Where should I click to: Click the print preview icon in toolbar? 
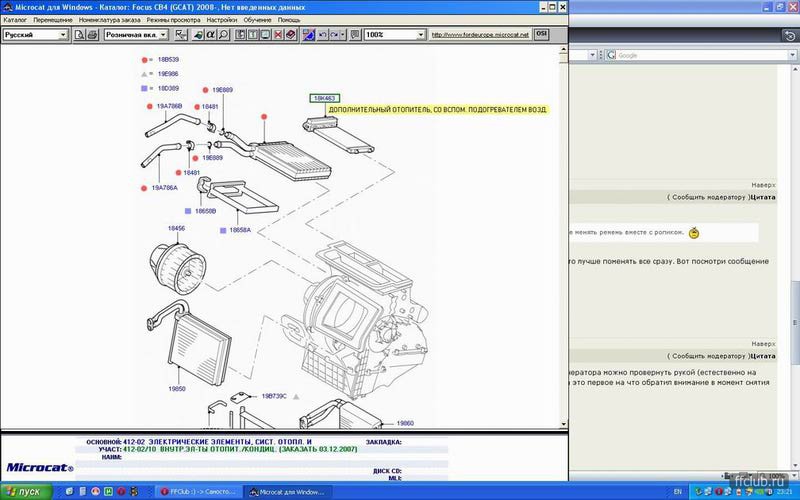79,35
